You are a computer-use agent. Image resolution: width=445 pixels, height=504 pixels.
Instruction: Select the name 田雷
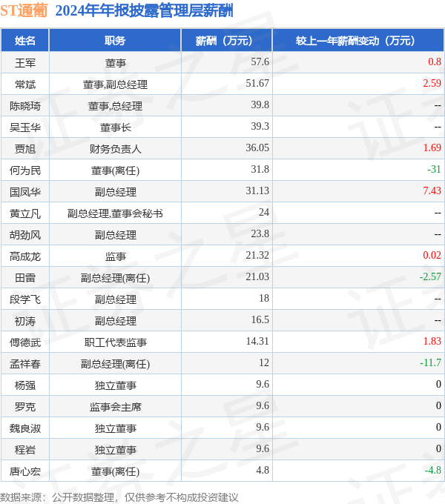tap(25, 278)
